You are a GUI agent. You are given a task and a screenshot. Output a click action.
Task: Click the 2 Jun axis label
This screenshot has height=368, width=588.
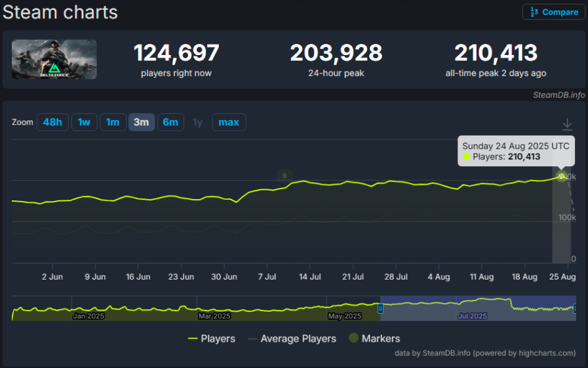52,277
